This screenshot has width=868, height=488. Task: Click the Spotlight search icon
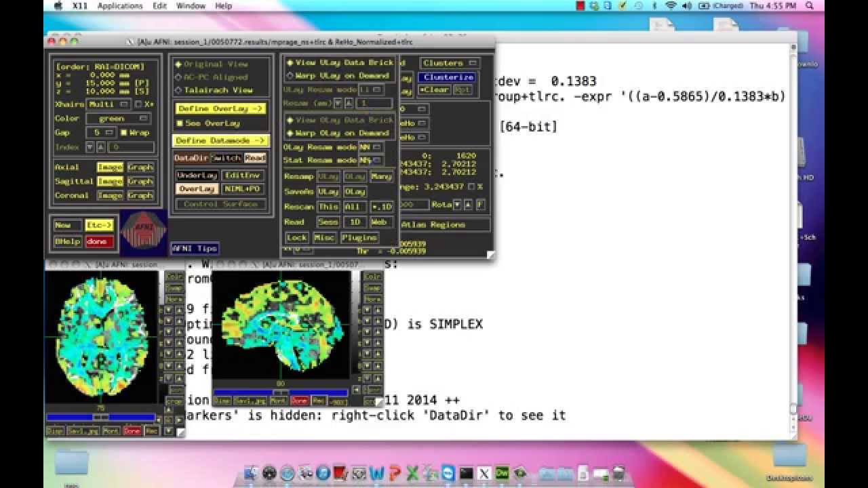[x=809, y=5]
